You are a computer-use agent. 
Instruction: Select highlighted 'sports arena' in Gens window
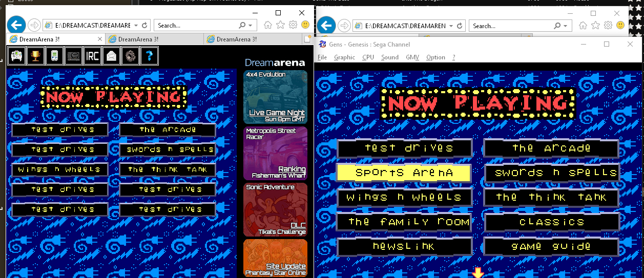(x=404, y=173)
